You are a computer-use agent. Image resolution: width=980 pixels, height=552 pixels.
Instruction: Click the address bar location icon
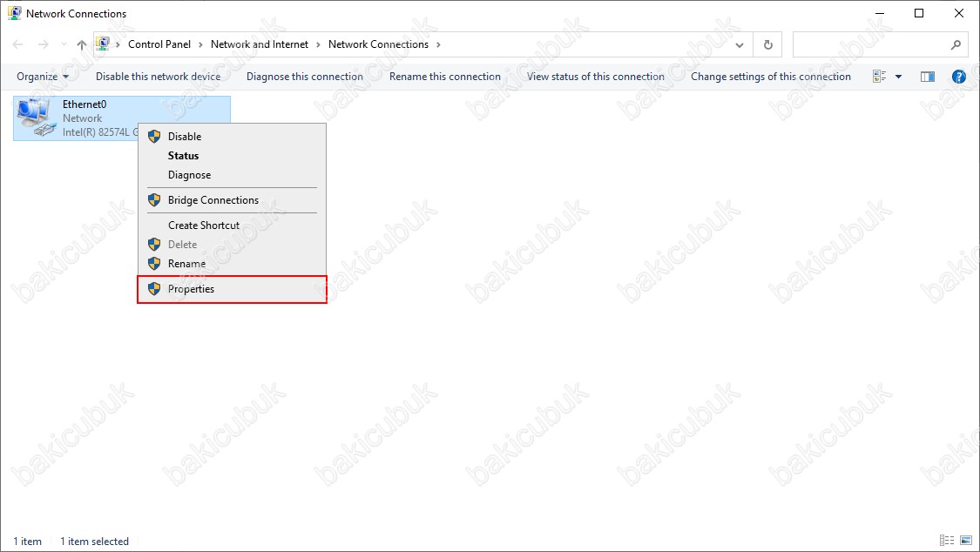[x=103, y=44]
